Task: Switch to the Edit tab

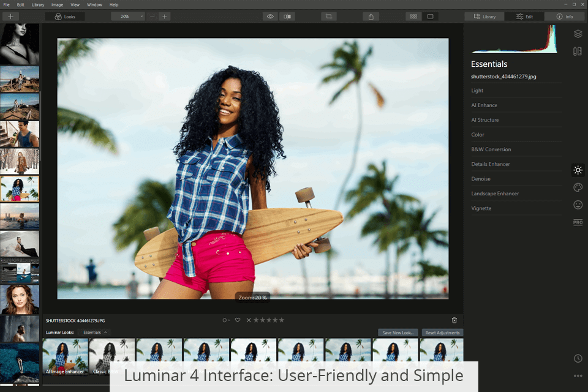Action: pos(524,17)
